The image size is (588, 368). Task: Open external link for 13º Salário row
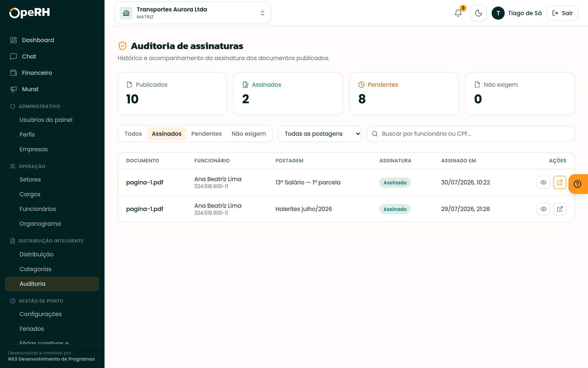560,182
